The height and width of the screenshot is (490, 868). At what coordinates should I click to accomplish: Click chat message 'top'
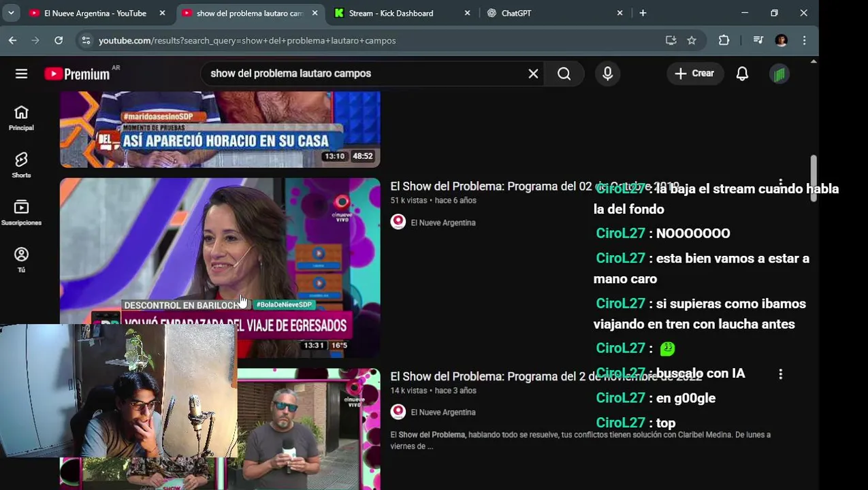(666, 423)
